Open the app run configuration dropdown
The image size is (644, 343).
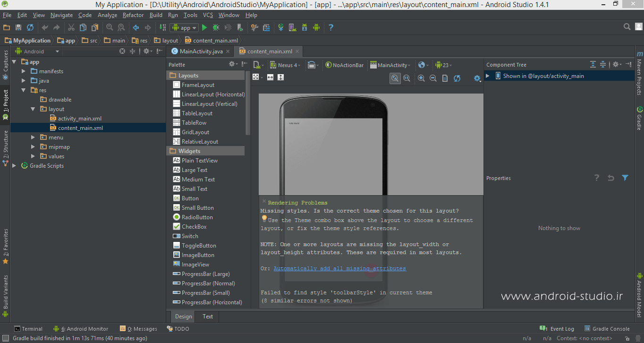click(184, 28)
